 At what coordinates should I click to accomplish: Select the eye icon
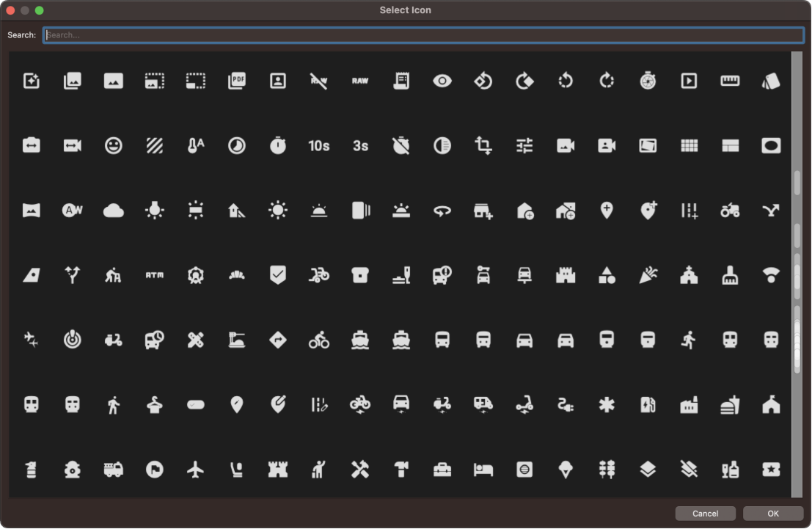[442, 81]
